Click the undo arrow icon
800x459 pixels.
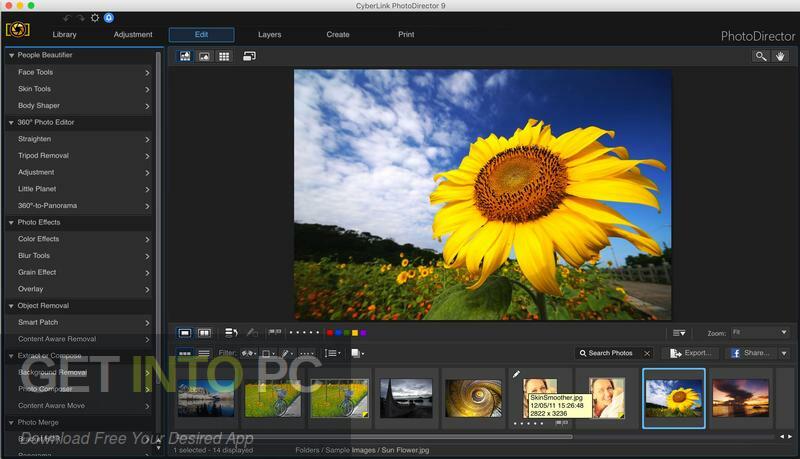67,18
